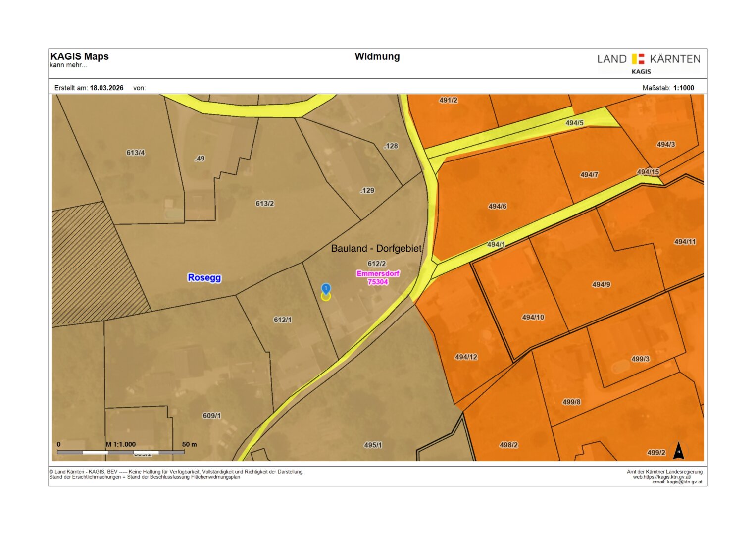Click the north arrow compass symbol
This screenshot has height=535, width=756.
(679, 451)
